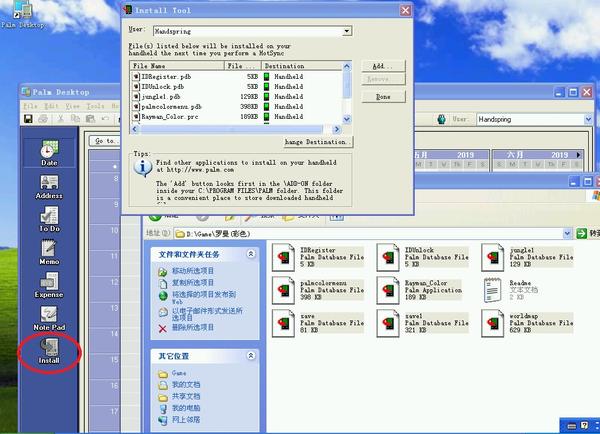Viewport: 600px width, 434px height.
Task: Click the Expense icon in the sidebar
Action: (x=48, y=283)
